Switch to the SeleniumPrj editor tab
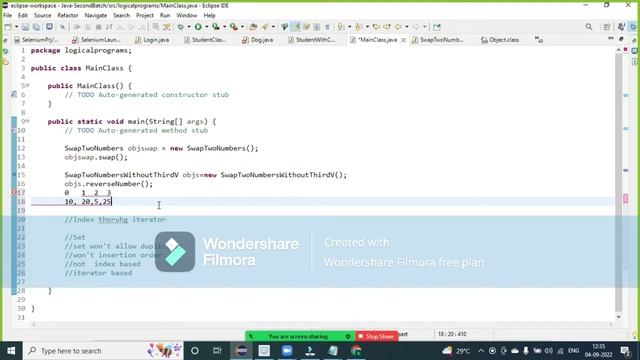The image size is (640, 360). pos(36,40)
